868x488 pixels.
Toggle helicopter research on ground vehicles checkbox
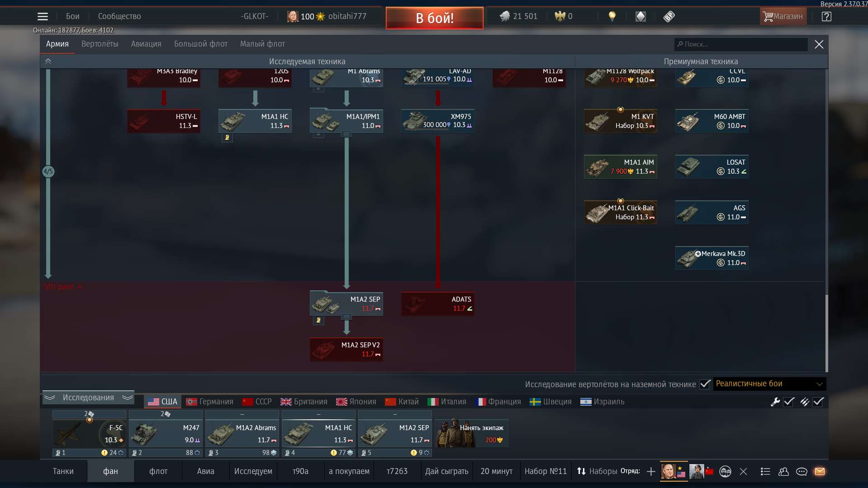(705, 384)
